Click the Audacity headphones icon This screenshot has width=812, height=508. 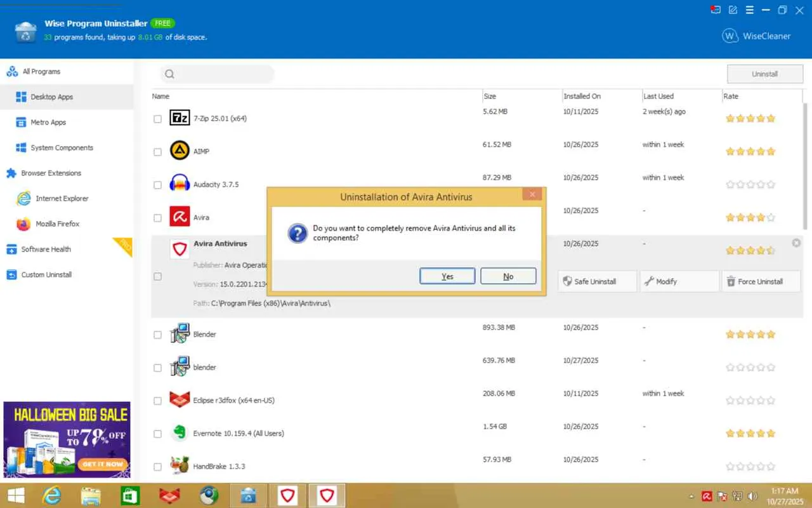[180, 184]
